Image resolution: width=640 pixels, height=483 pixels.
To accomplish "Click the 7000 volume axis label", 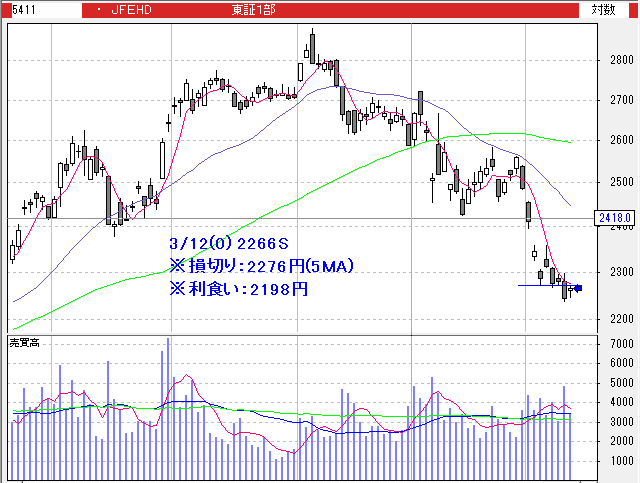I will point(621,344).
